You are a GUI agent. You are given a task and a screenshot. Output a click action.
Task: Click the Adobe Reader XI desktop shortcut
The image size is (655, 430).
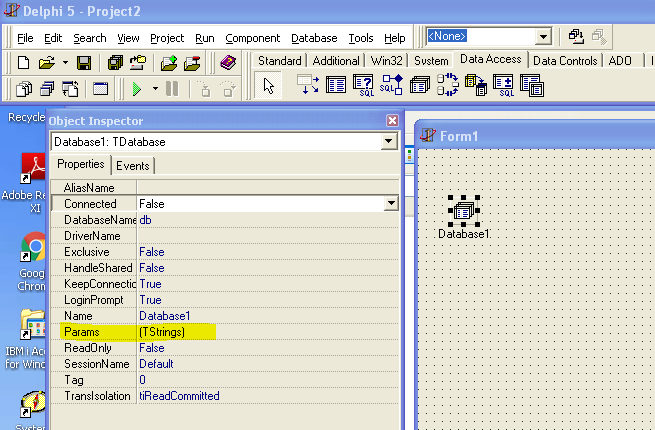(x=25, y=183)
